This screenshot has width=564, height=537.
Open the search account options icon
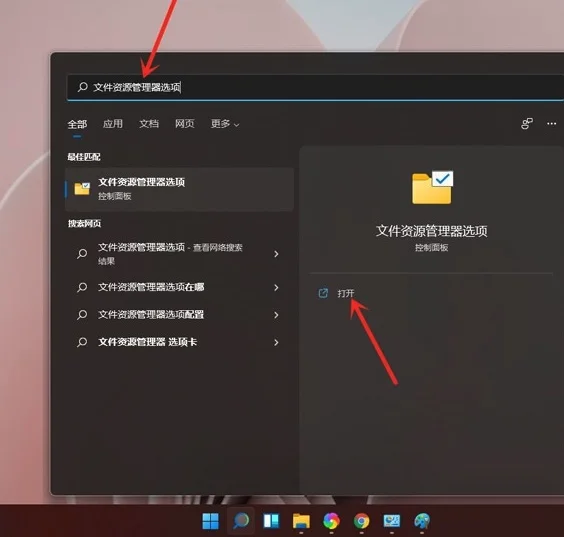point(527,123)
